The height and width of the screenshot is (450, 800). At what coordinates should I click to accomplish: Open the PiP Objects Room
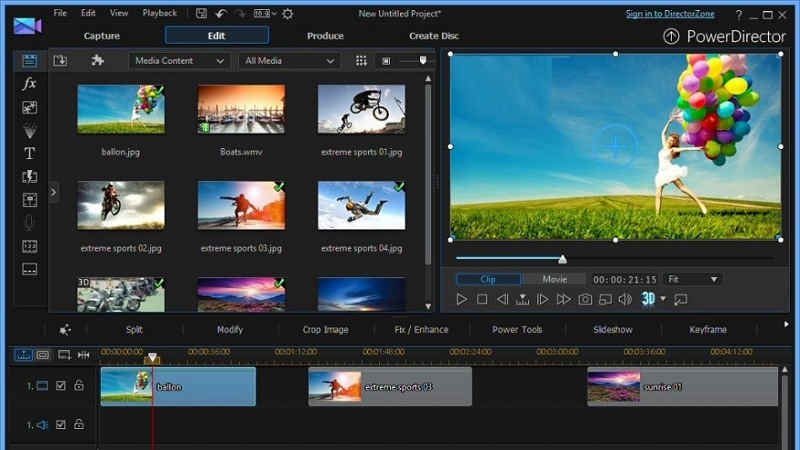coord(29,107)
